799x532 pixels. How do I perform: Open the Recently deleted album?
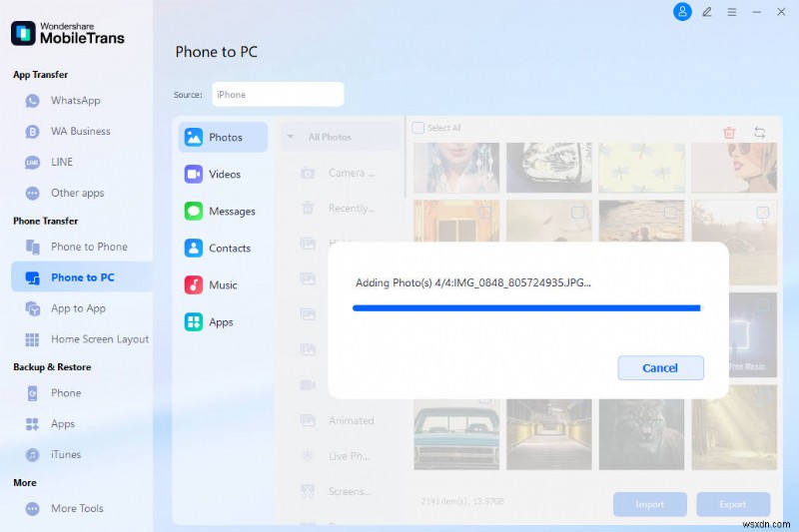(x=338, y=209)
